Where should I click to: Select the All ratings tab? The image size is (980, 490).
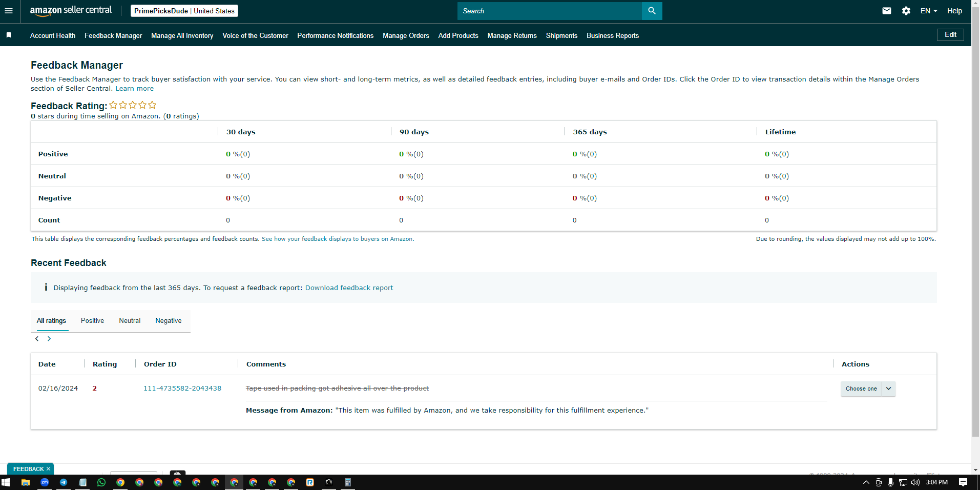tap(51, 321)
